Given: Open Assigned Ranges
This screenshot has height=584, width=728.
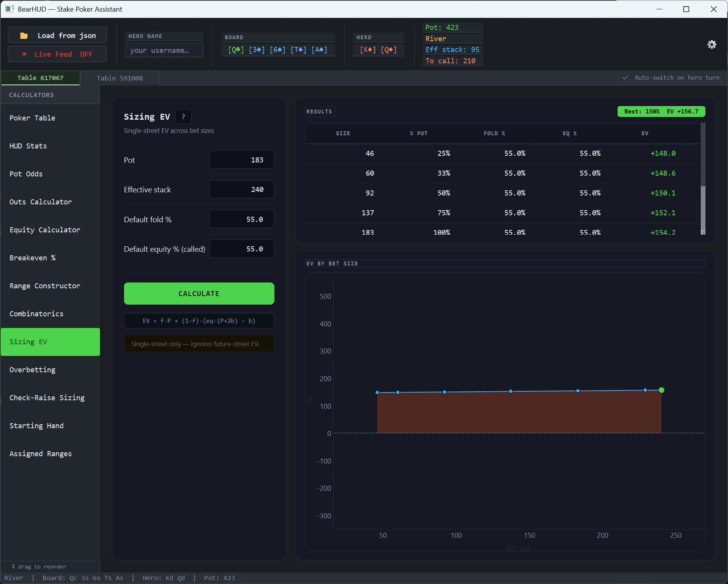Looking at the screenshot, I should click(50, 454).
